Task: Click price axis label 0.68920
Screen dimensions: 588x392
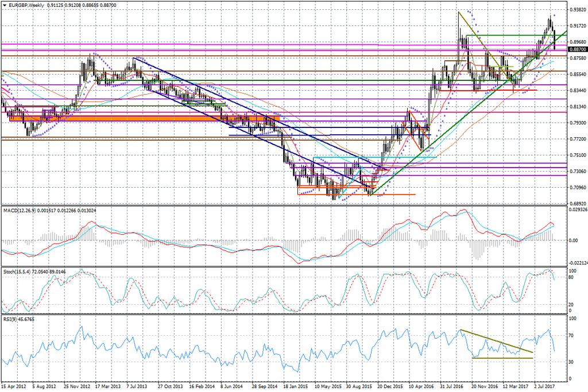Action: (x=578, y=203)
